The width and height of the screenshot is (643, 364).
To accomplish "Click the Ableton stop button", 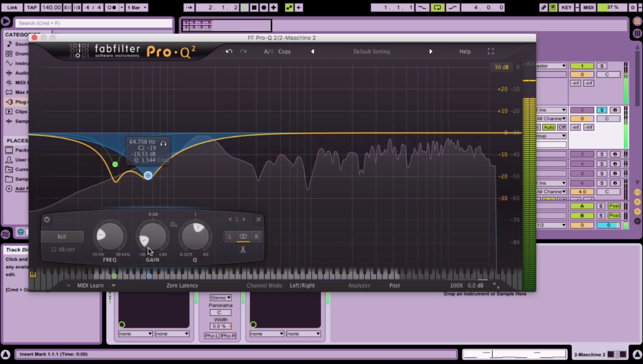I will pyautogui.click(x=254, y=7).
